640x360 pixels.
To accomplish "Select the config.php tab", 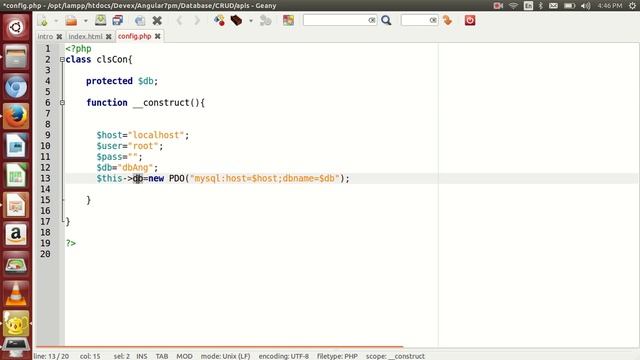I will [x=135, y=36].
